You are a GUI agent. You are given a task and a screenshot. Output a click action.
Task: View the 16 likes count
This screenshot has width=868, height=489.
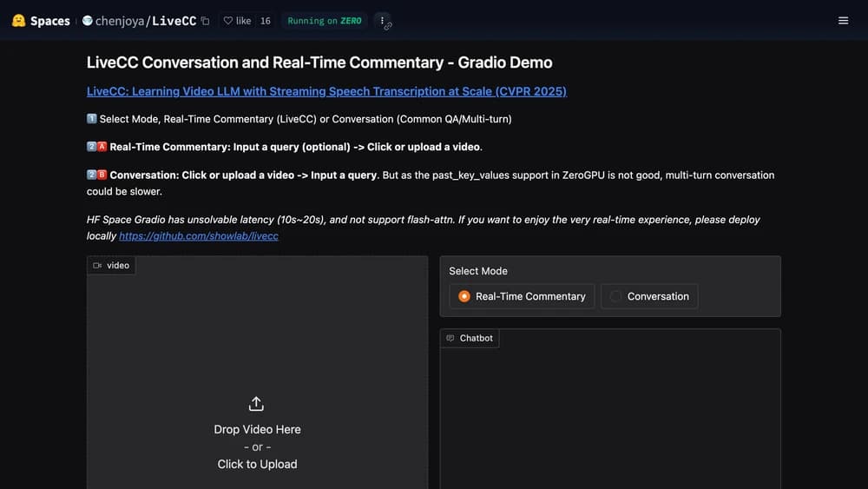pos(265,21)
